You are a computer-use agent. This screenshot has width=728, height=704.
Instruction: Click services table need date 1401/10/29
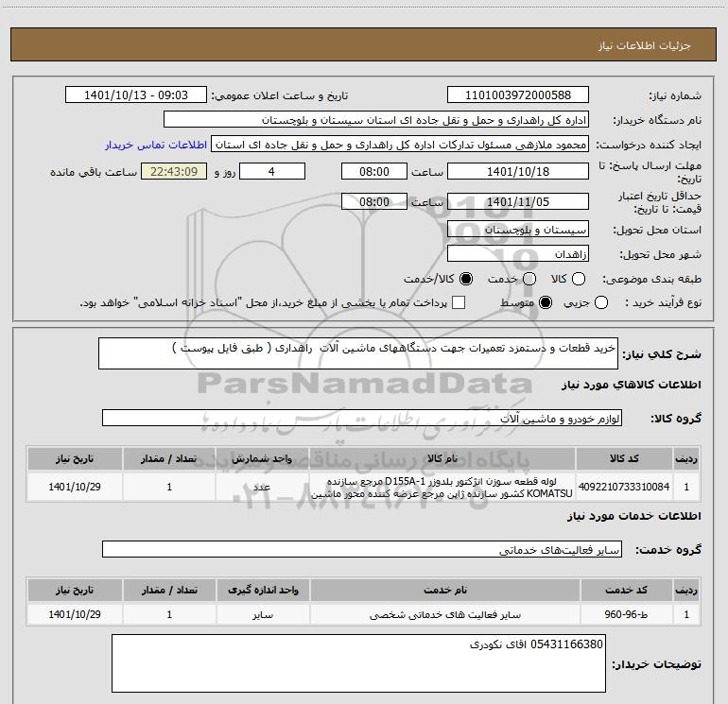(x=75, y=614)
